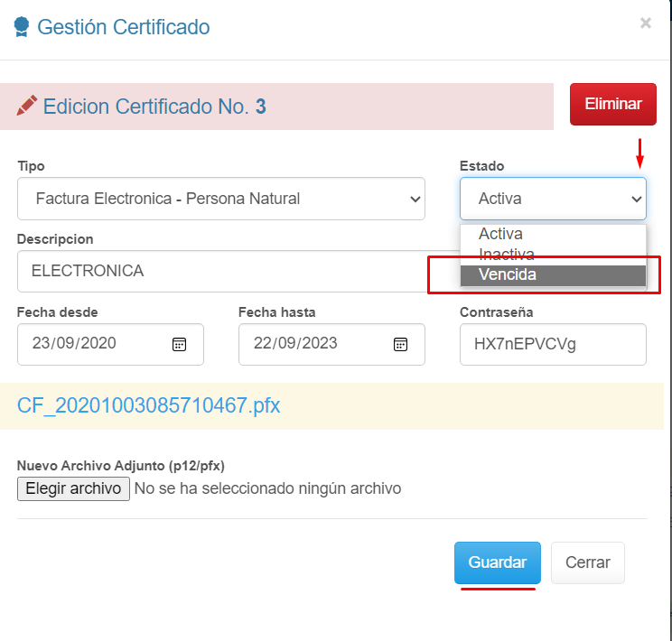Open the CF_20201003085710467.pfx file link
Image resolution: width=672 pixels, height=641 pixels.
point(148,405)
